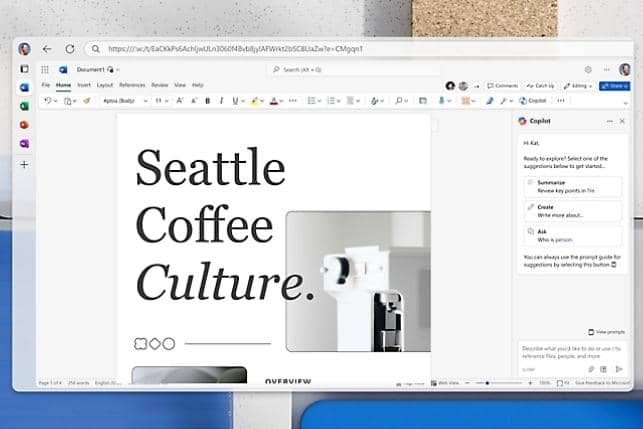Open more font options ellipsis

pos(293,100)
